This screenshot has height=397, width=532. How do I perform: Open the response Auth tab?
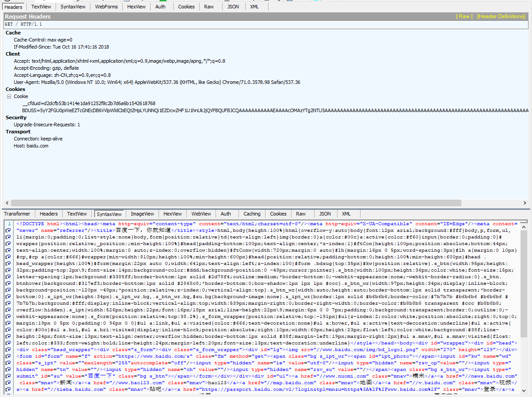pos(226,214)
